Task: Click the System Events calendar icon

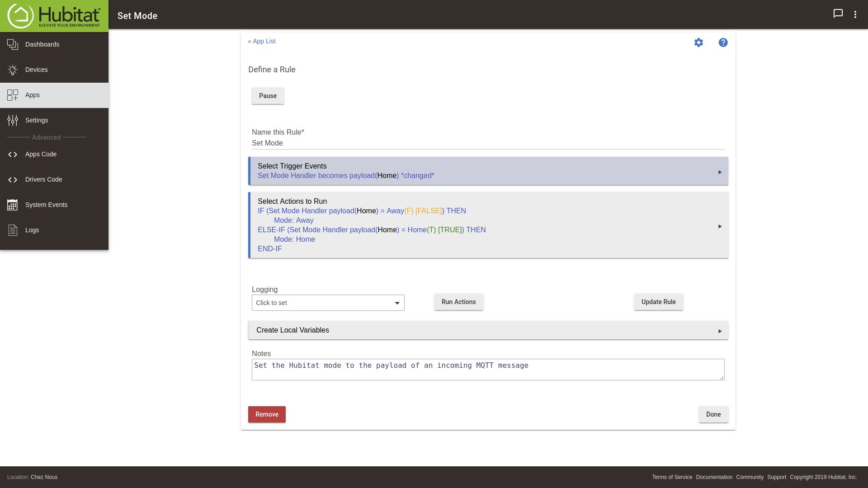Action: pos(13,205)
